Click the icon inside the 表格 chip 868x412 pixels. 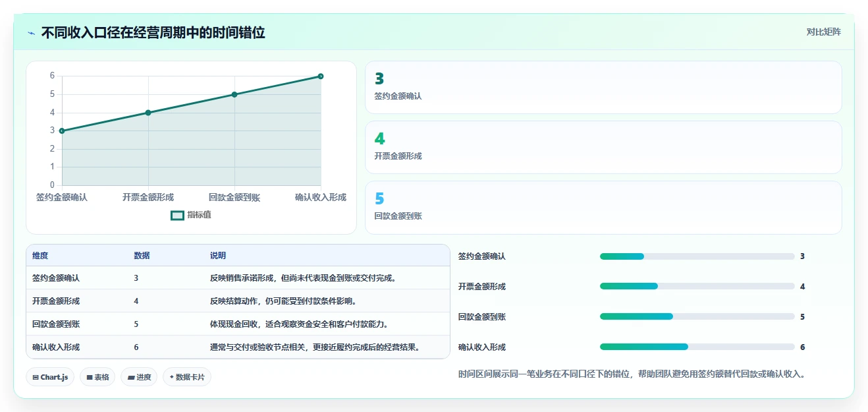tap(89, 378)
